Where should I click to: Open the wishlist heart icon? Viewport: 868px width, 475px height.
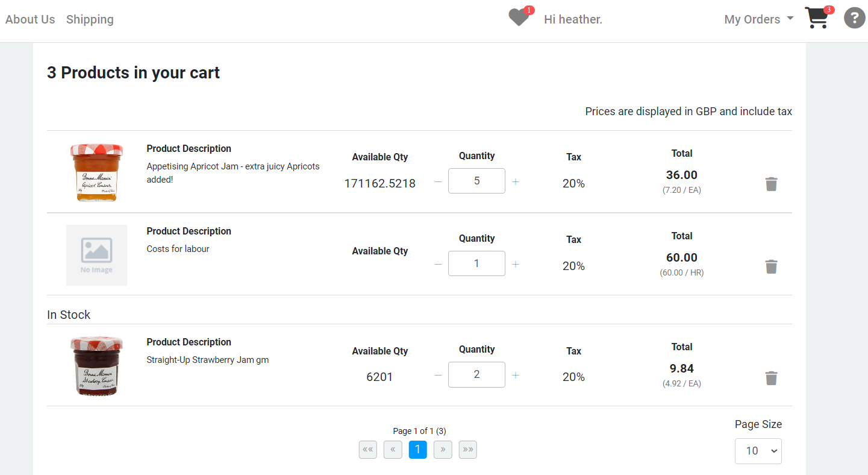518,17
